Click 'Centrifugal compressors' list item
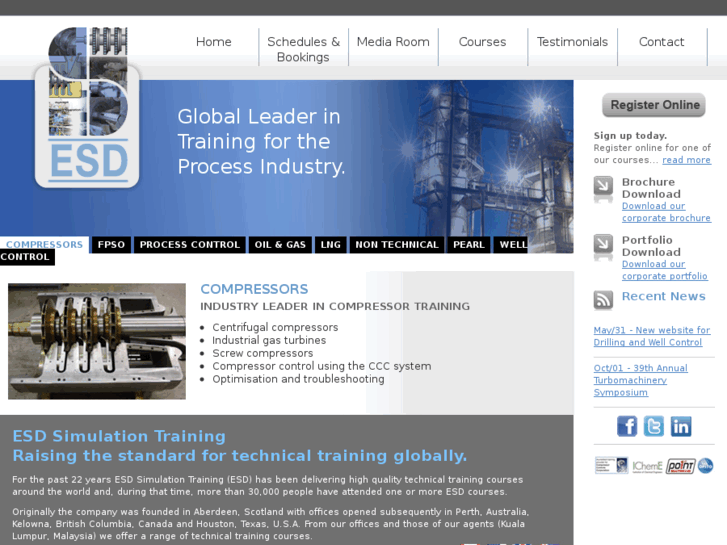Image resolution: width=727 pixels, height=545 pixels. [275, 327]
